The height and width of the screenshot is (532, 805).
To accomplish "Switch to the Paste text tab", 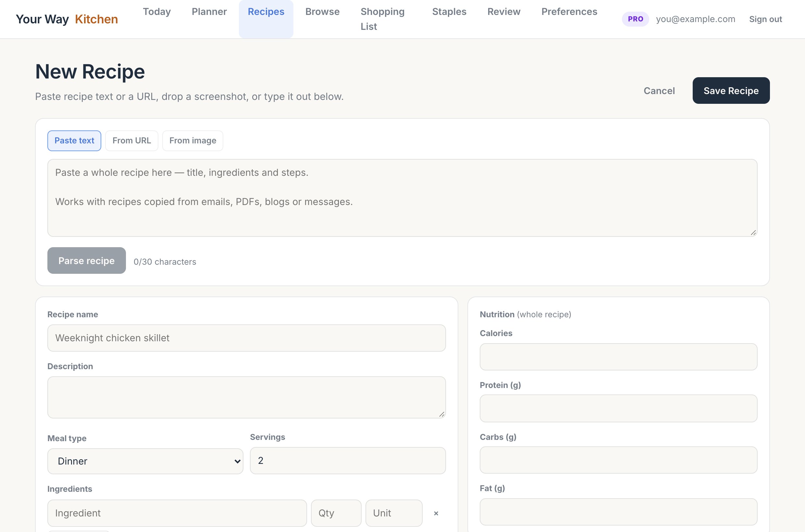I will [74, 141].
